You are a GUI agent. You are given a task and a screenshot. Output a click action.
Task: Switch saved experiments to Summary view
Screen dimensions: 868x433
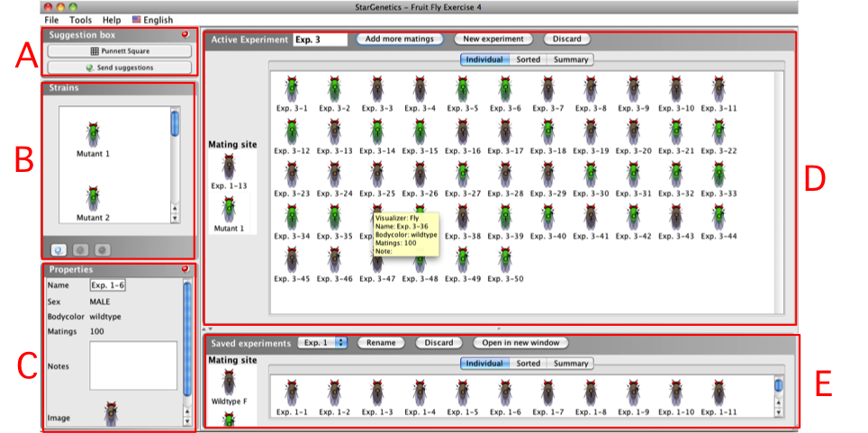point(570,363)
